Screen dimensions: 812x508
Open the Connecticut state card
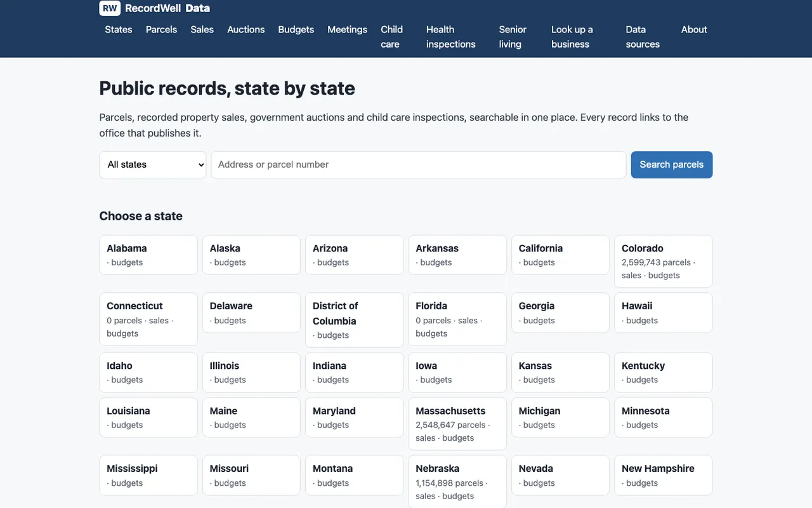[x=148, y=319]
